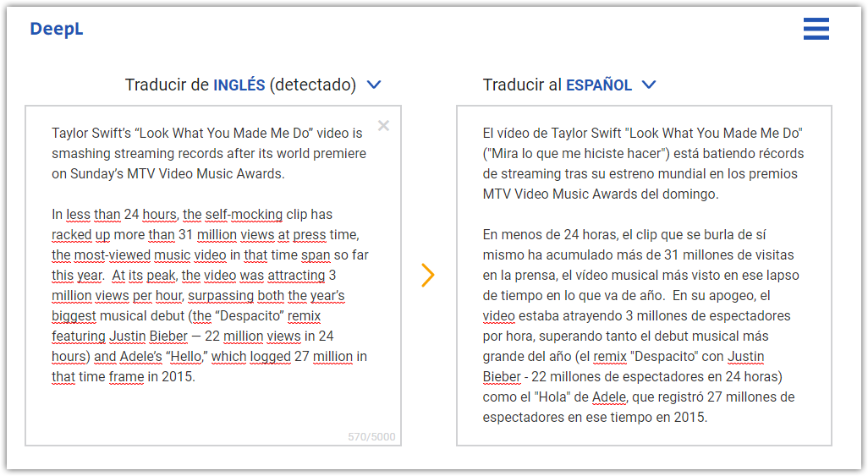Open the hamburger menu in the header

coord(816,30)
